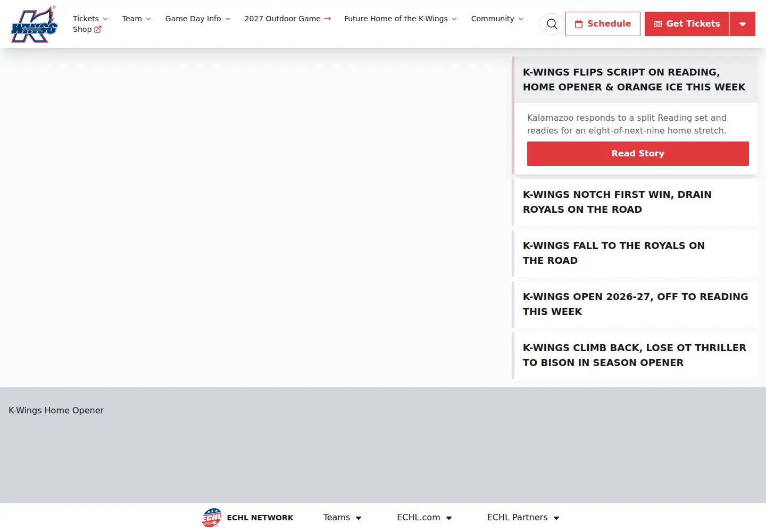The height and width of the screenshot is (532, 766).
Task: Open Future Home of the K-Wings menu
Action: click(400, 19)
